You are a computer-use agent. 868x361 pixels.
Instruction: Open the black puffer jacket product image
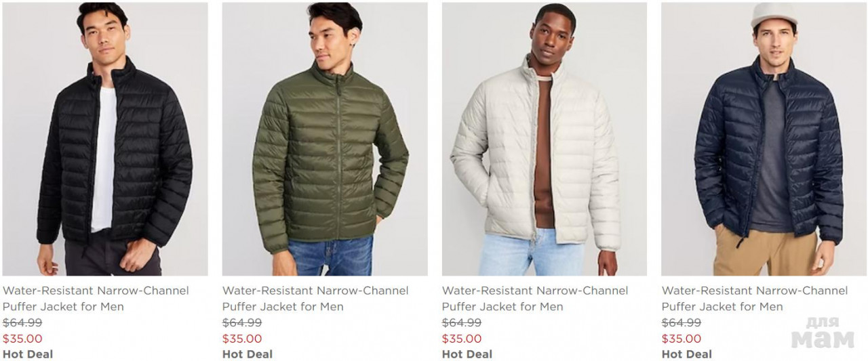(x=105, y=139)
